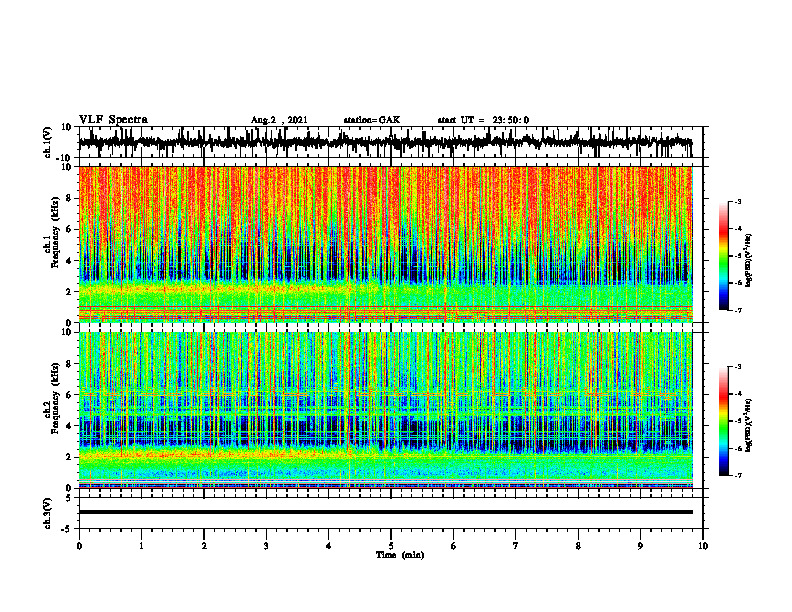Viewport: 792px width, 612px height.
Task: Select the date text "Aug.2 , 2021"
Action: [279, 120]
